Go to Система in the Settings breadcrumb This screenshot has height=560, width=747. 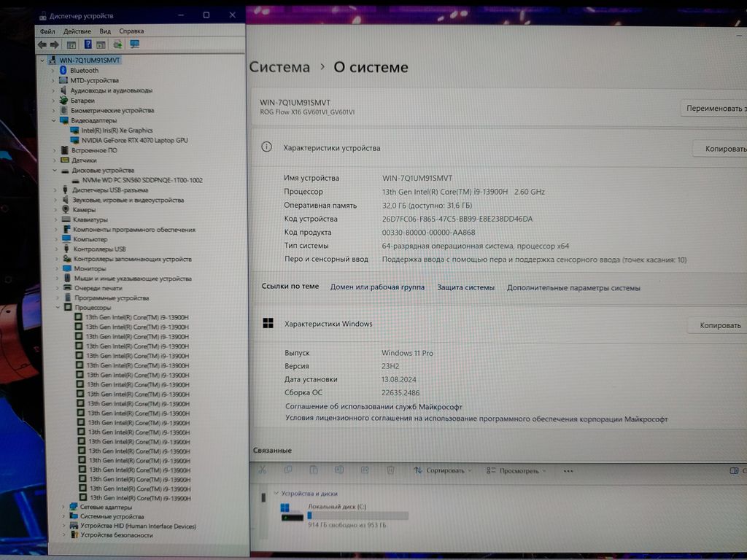(x=279, y=66)
